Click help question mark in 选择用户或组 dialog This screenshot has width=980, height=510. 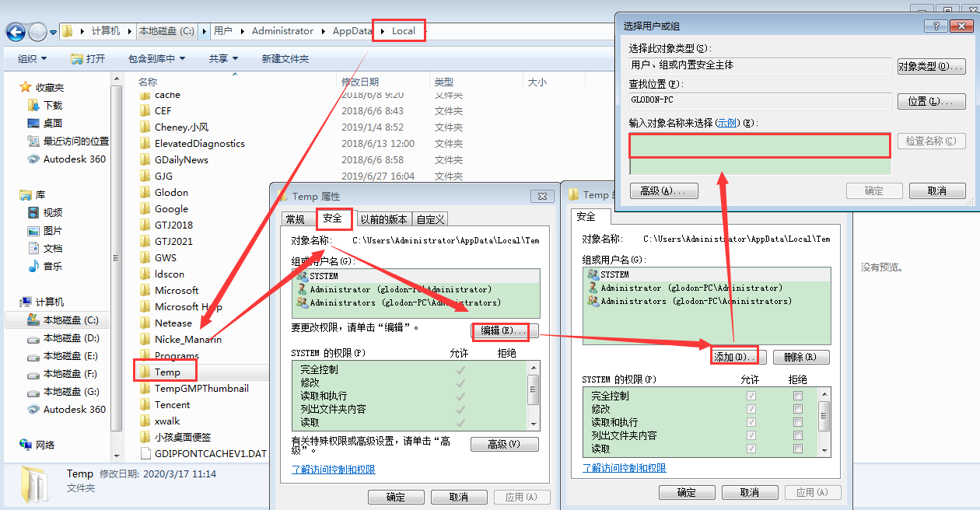tap(936, 26)
